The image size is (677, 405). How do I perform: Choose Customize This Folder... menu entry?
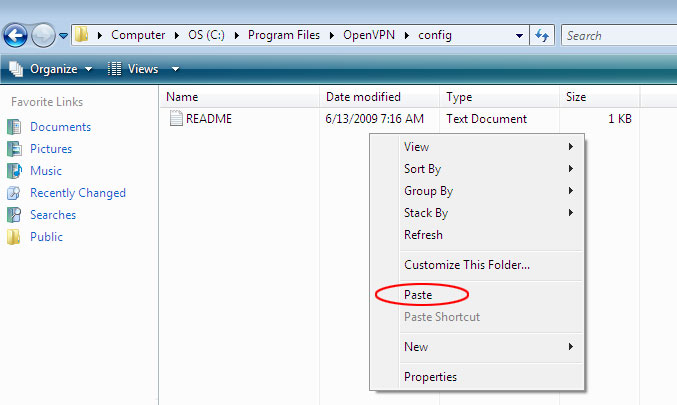(x=477, y=265)
